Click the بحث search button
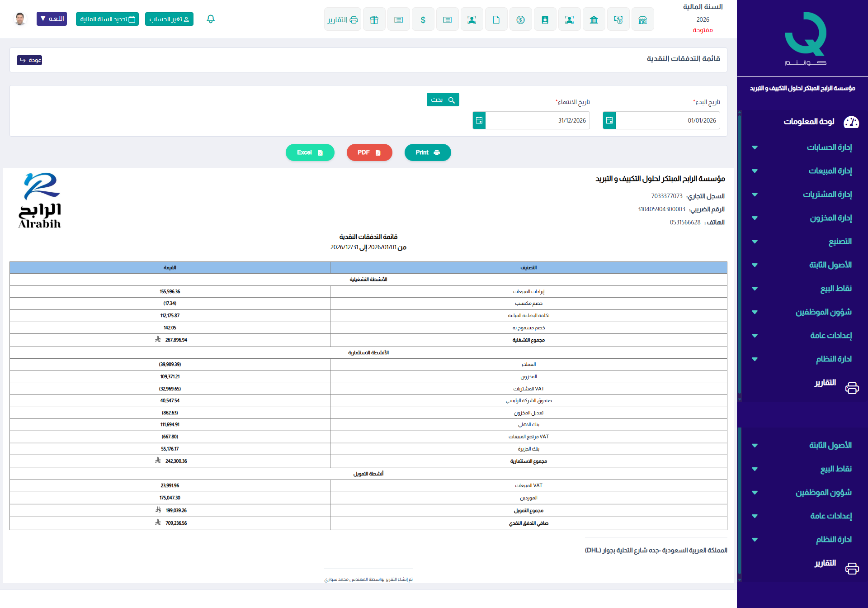 (443, 100)
